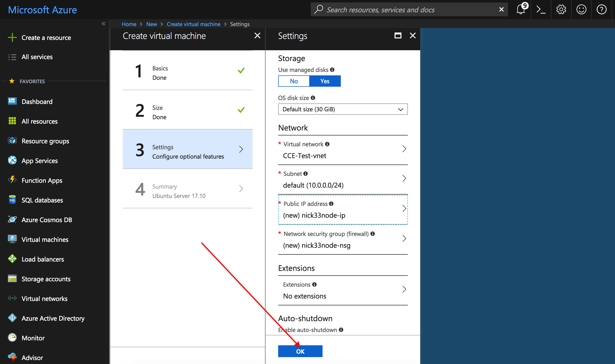This screenshot has width=615, height=364.
Task: Go to Home breadcrumb
Action: coord(129,24)
